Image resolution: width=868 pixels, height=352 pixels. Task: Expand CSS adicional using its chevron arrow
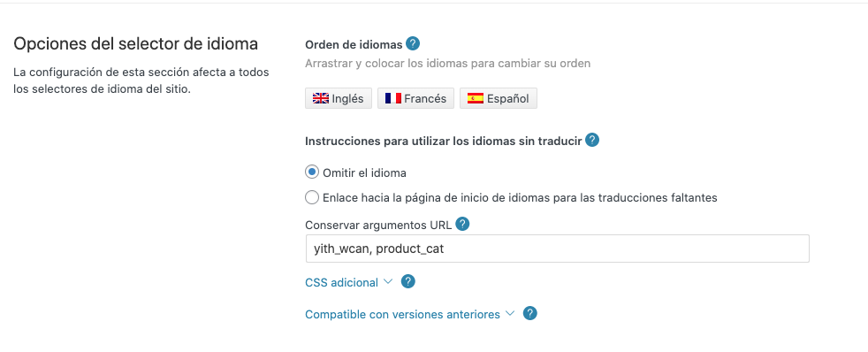(x=387, y=281)
